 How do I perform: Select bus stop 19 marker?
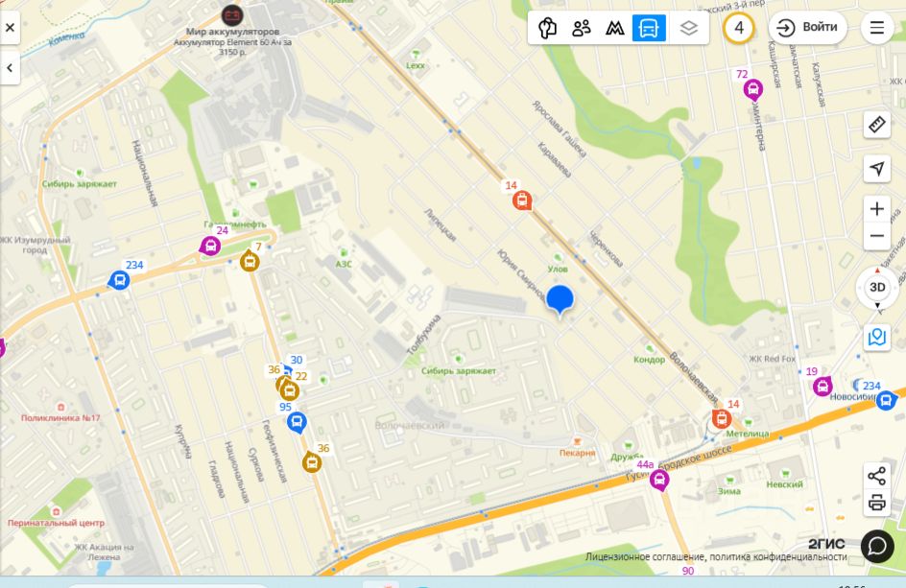point(823,386)
